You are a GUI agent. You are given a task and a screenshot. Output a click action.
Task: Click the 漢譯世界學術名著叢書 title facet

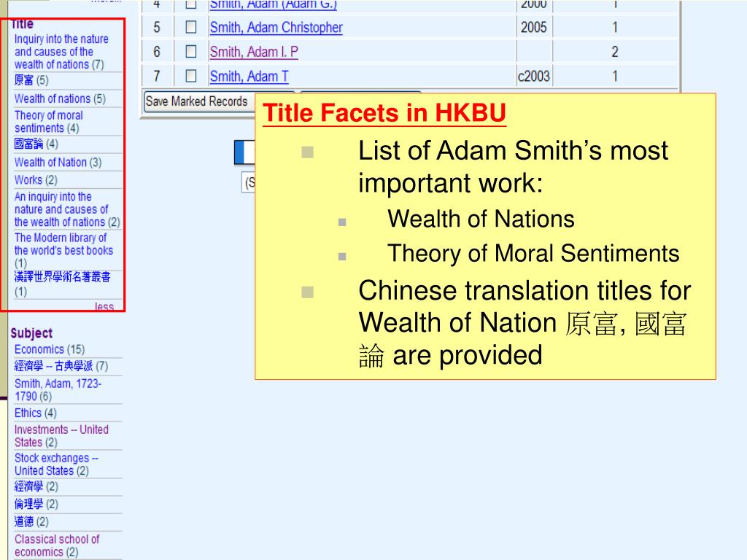tap(62, 284)
